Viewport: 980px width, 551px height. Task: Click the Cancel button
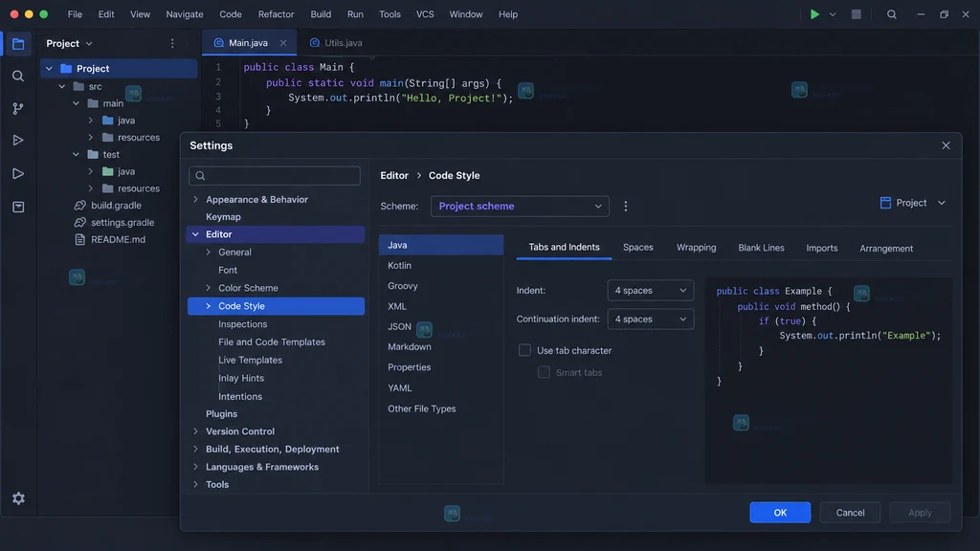click(x=850, y=513)
